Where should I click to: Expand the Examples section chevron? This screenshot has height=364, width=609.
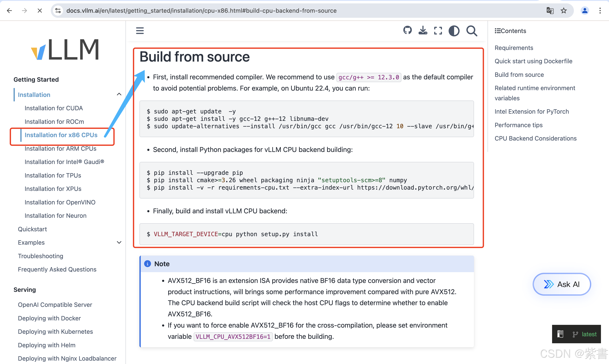coord(119,242)
